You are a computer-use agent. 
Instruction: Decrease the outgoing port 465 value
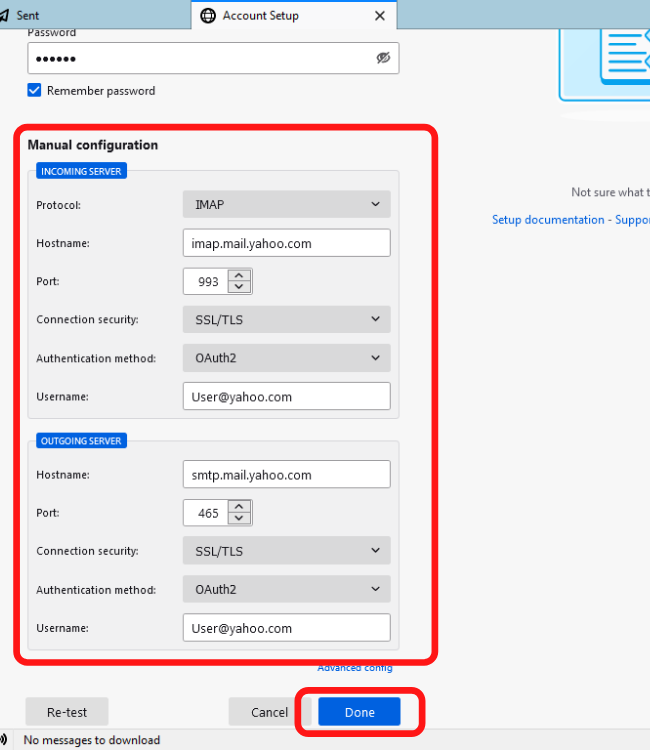point(239,518)
